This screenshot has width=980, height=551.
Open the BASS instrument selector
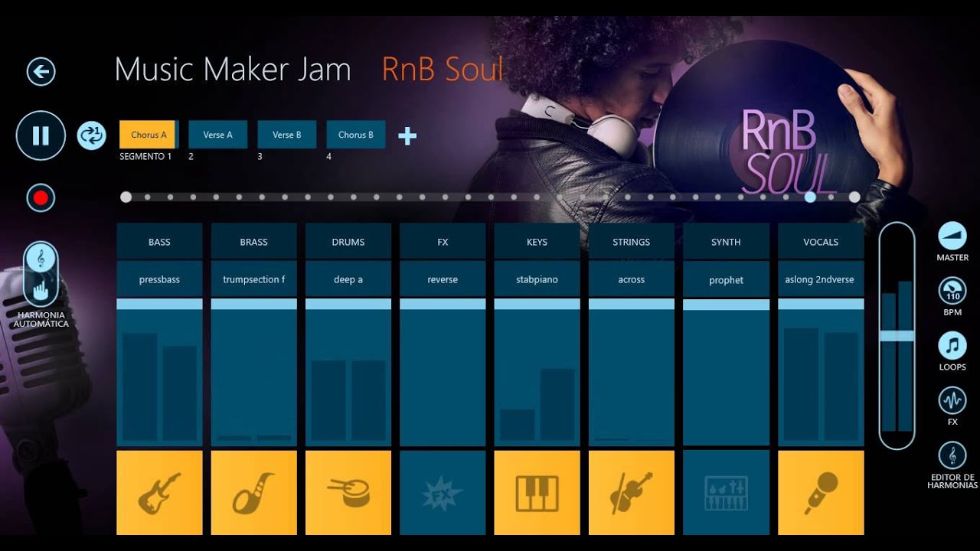coord(159,241)
